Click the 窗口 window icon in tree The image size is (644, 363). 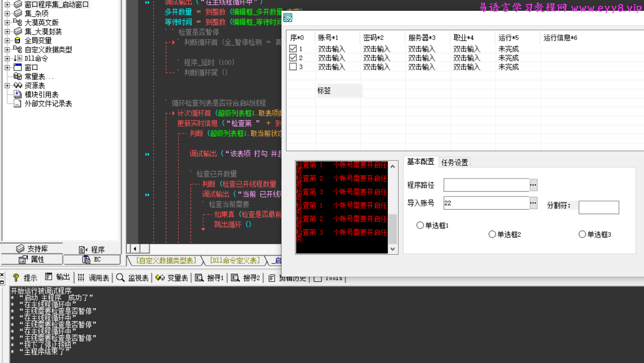(x=18, y=67)
